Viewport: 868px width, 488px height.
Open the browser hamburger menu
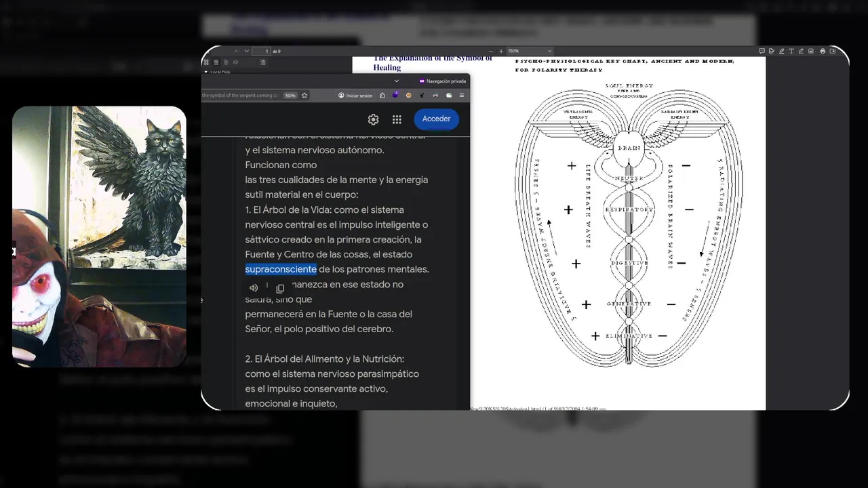click(462, 96)
